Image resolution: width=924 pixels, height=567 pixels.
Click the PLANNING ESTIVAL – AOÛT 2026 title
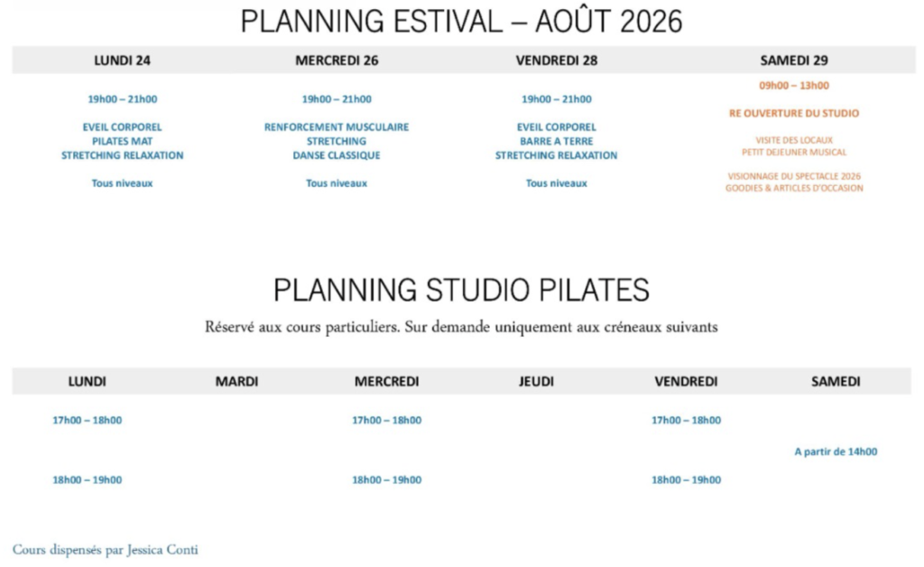point(461,22)
